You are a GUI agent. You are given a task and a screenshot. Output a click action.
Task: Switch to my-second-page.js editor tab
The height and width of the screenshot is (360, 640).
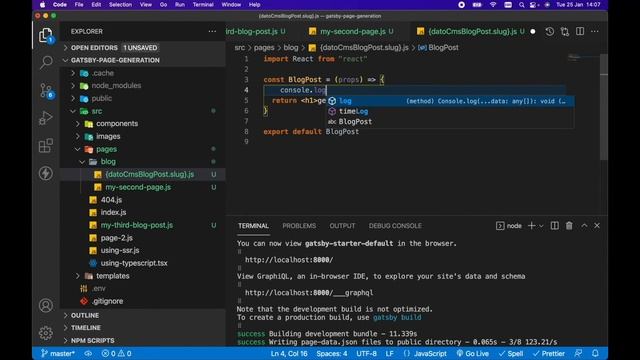352,31
